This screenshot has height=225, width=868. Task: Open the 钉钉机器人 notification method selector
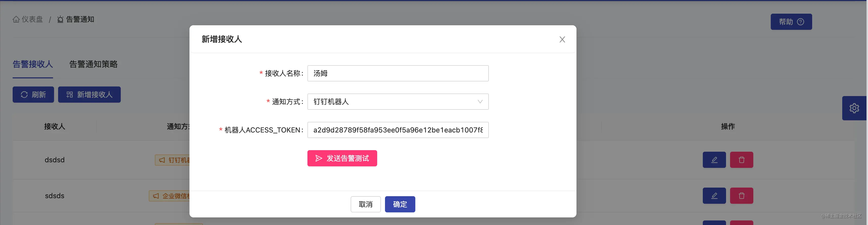coord(398,102)
